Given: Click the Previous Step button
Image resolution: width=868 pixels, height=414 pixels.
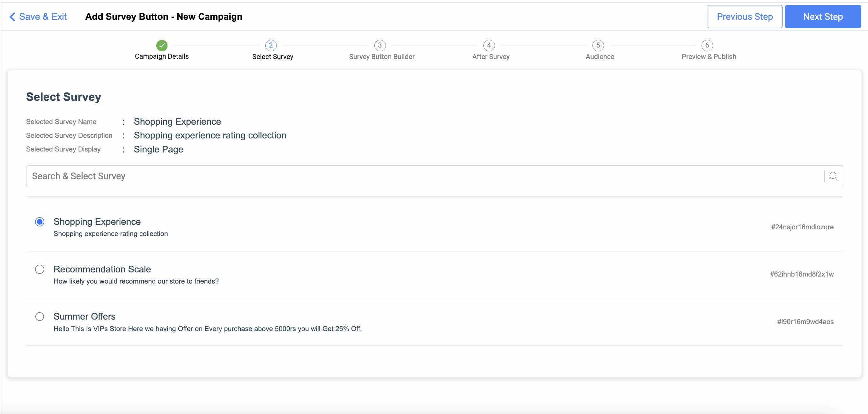Looking at the screenshot, I should pos(745,16).
